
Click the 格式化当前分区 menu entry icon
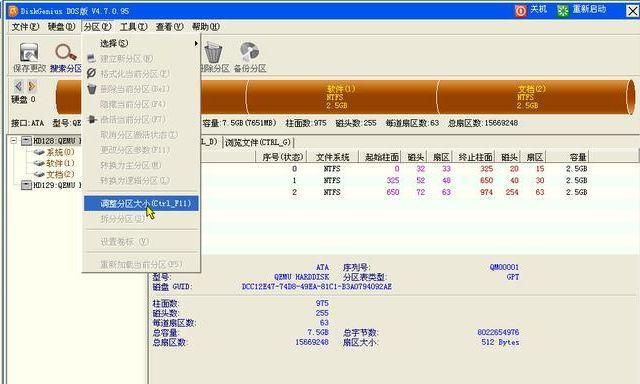click(x=91, y=73)
